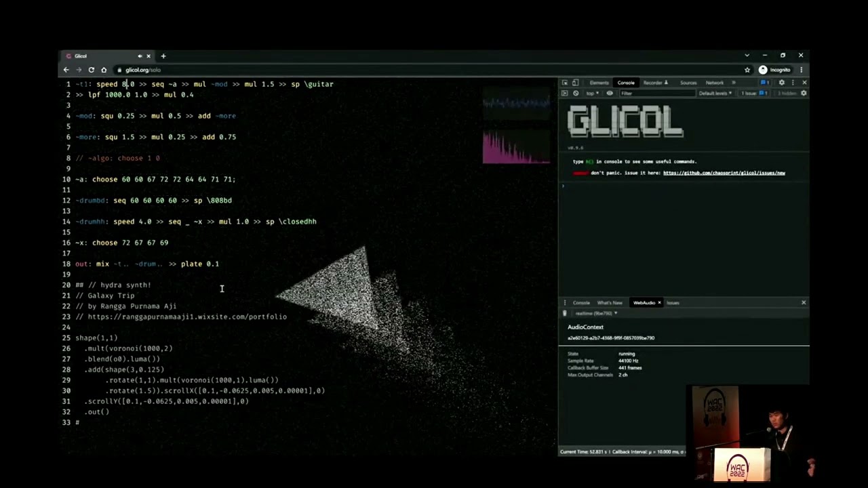
Task: Click the waveform oscilloscope display
Action: coord(516,103)
